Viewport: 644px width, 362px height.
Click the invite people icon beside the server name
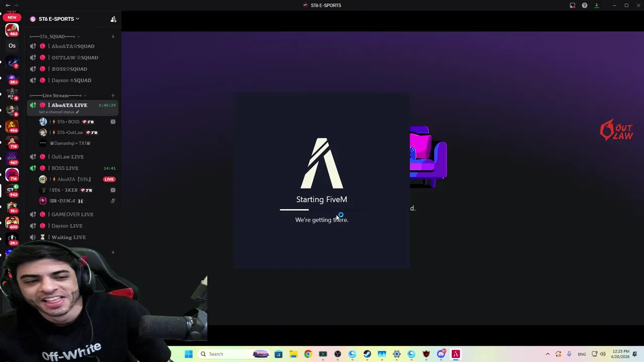click(x=113, y=19)
